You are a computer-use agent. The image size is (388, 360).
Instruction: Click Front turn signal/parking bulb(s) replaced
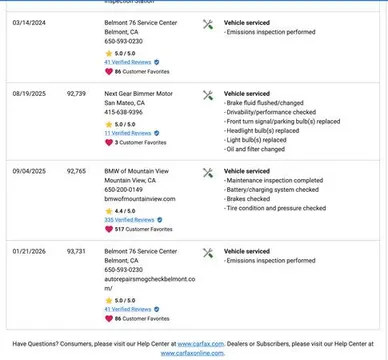(282, 121)
